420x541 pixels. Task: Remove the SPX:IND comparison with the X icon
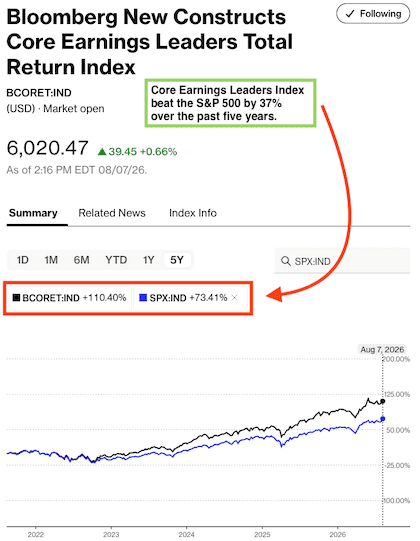tap(234, 297)
